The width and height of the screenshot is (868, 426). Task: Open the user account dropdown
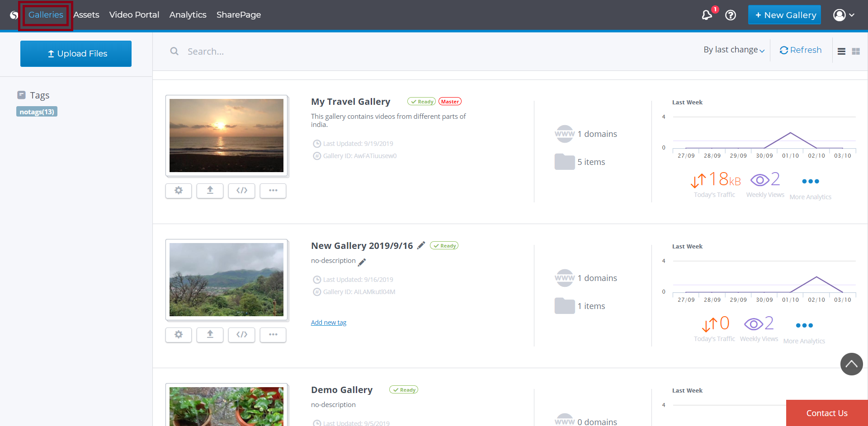(844, 15)
